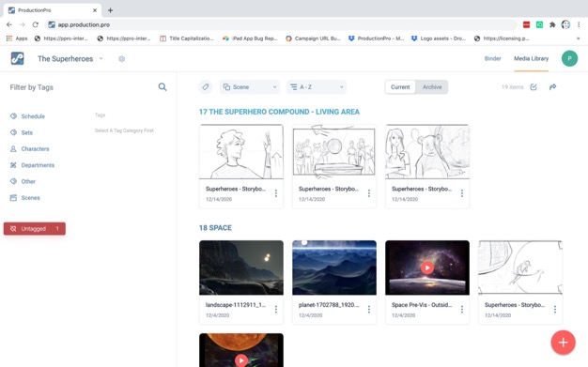Open more options for third living area storyboard

click(x=462, y=193)
